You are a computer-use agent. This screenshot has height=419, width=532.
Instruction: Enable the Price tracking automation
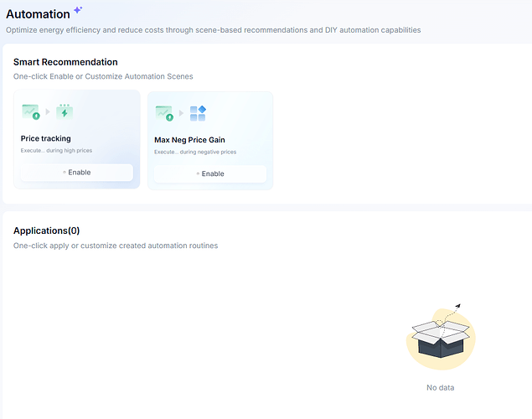pos(77,173)
